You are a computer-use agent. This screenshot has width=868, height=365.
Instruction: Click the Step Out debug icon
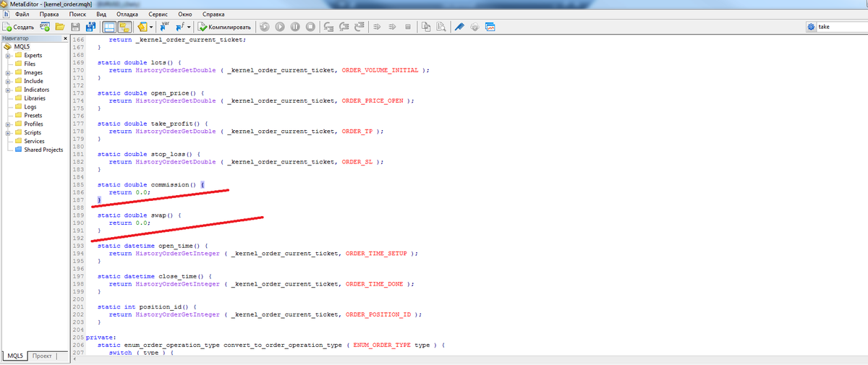tap(359, 27)
